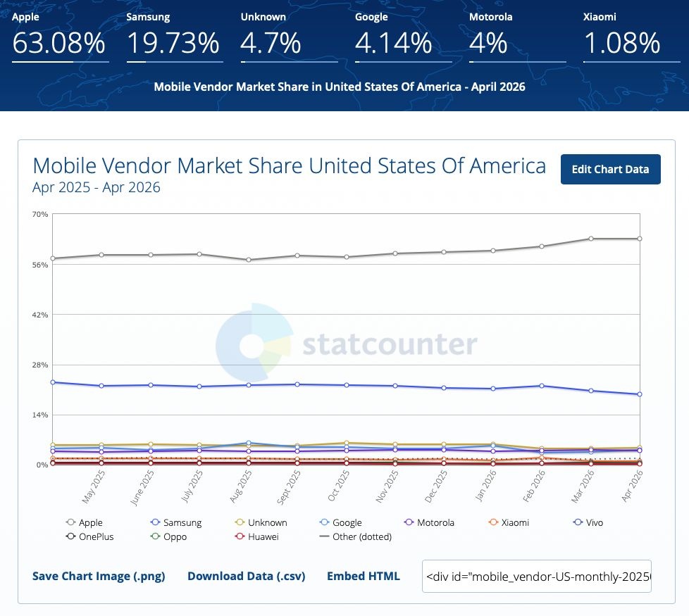
Task: Click the Huawei legend marker icon
Action: [240, 536]
